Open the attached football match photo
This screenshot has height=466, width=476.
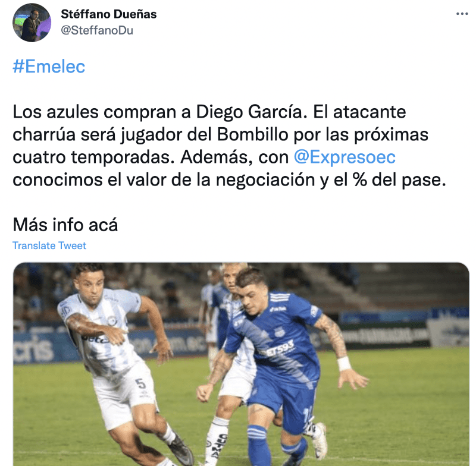pyautogui.click(x=241, y=364)
